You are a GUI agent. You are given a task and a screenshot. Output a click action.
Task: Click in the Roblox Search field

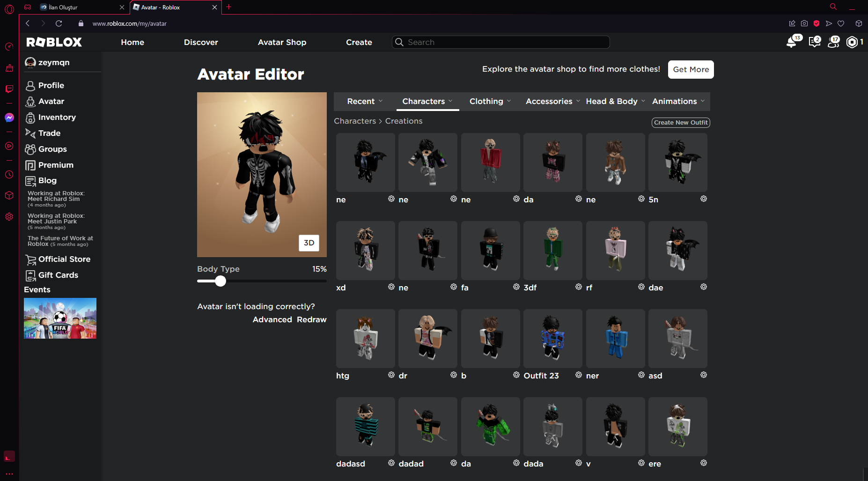[501, 42]
